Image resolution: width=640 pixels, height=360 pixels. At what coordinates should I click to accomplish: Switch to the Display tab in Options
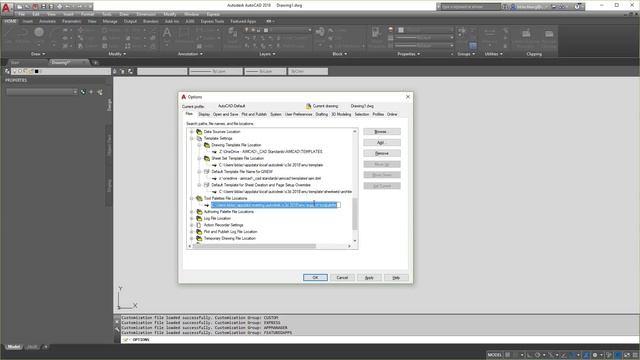[204, 114]
